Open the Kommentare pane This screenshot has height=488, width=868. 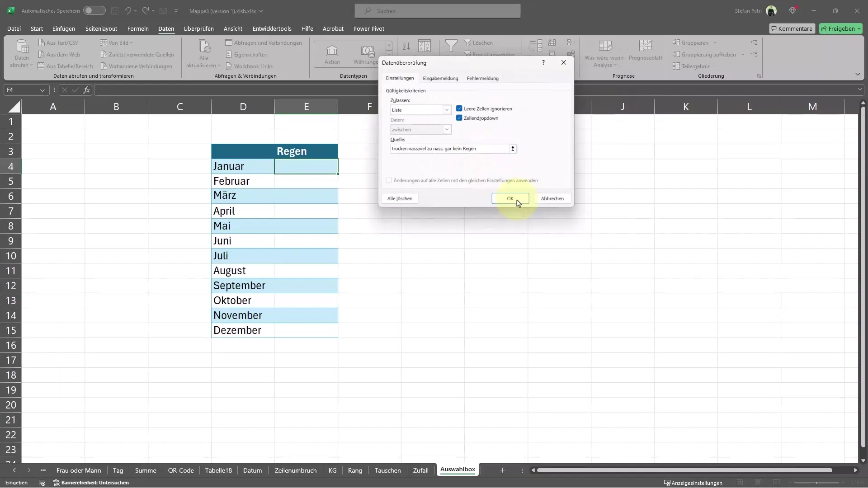click(x=792, y=28)
